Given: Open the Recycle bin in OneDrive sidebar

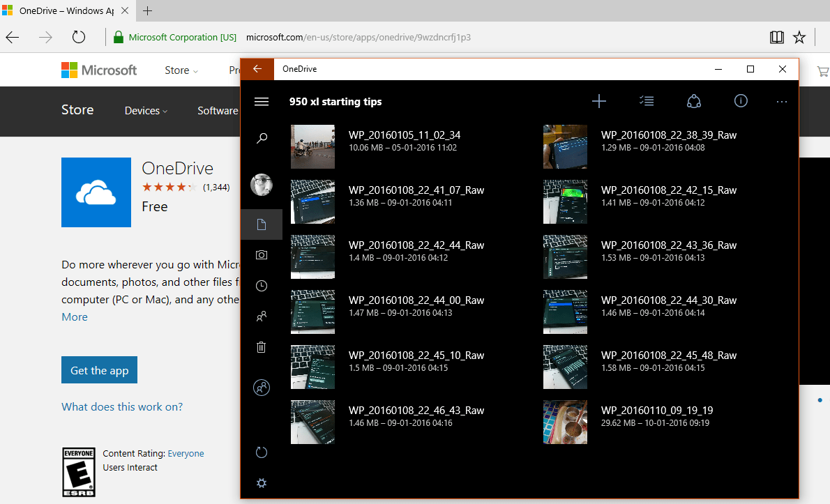Looking at the screenshot, I should click(262, 347).
